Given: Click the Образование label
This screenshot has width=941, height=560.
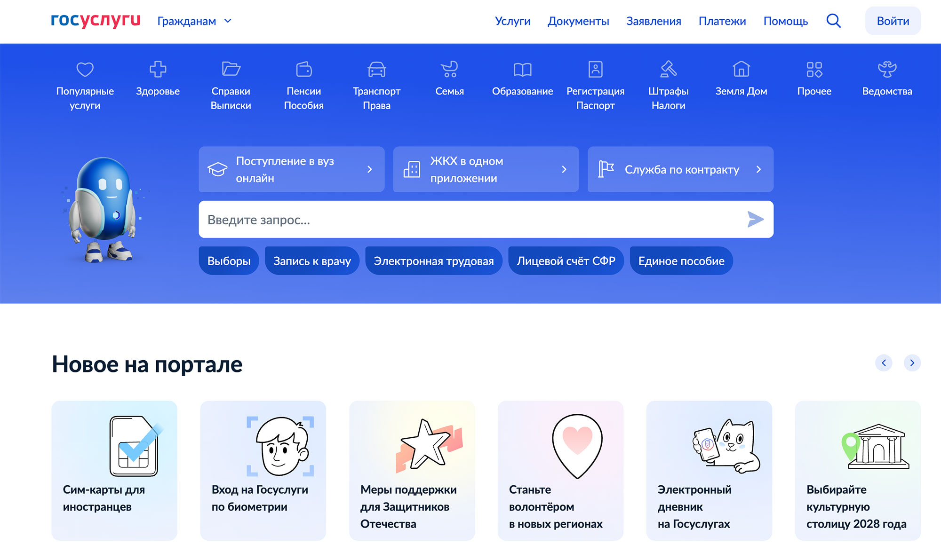Looking at the screenshot, I should pos(523,91).
